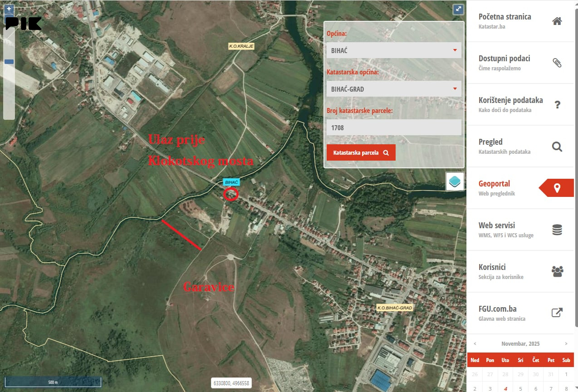Click the external link icon beside FGU.com.ba
This screenshot has height=392, width=578.
point(557,313)
